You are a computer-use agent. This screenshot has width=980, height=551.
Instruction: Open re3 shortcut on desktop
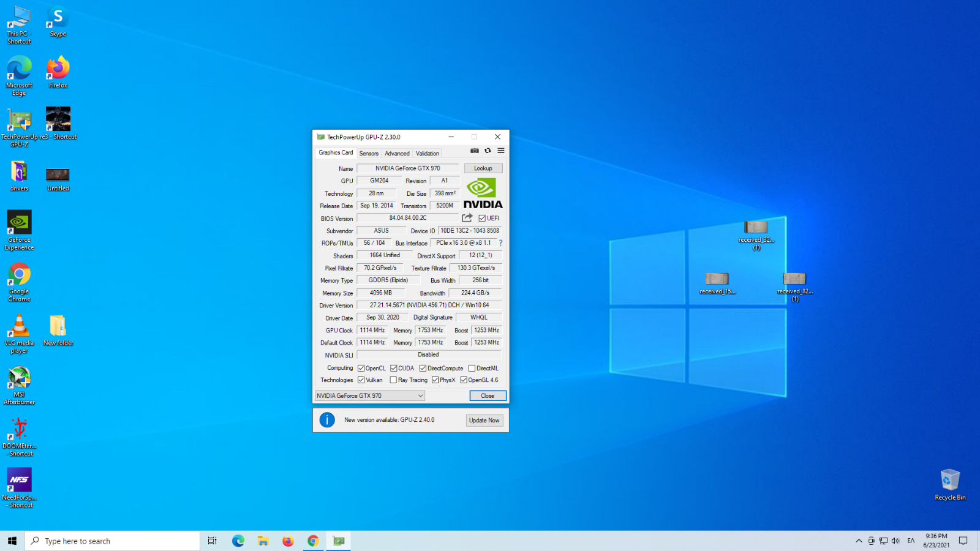[58, 124]
